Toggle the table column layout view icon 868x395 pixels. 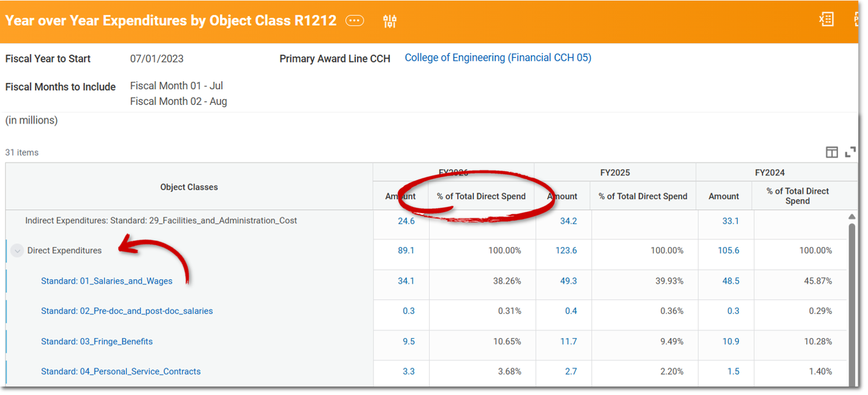coord(832,152)
